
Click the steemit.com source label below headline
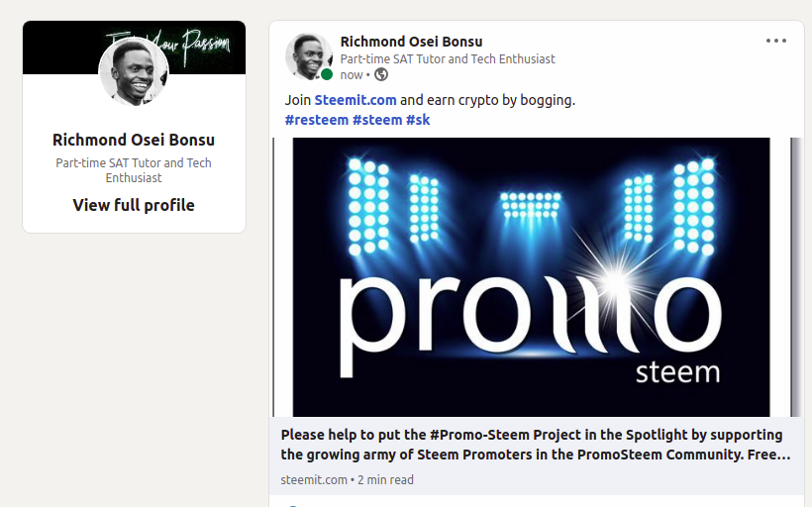click(x=314, y=480)
